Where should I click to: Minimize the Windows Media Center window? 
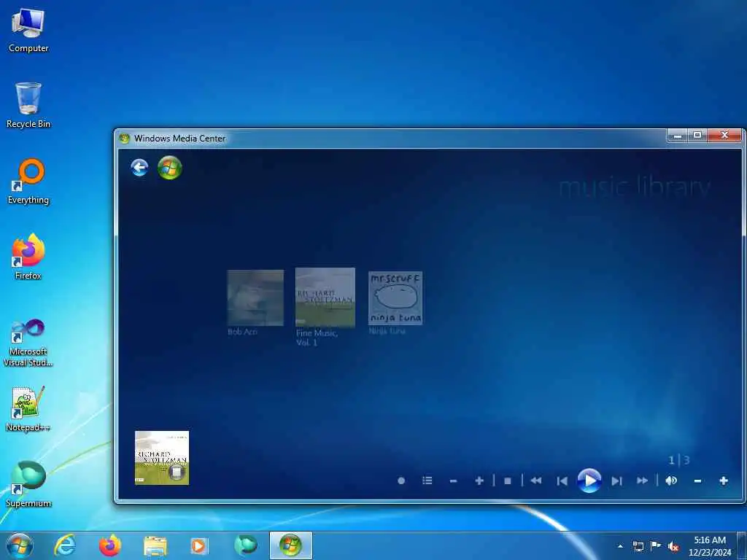pyautogui.click(x=677, y=136)
